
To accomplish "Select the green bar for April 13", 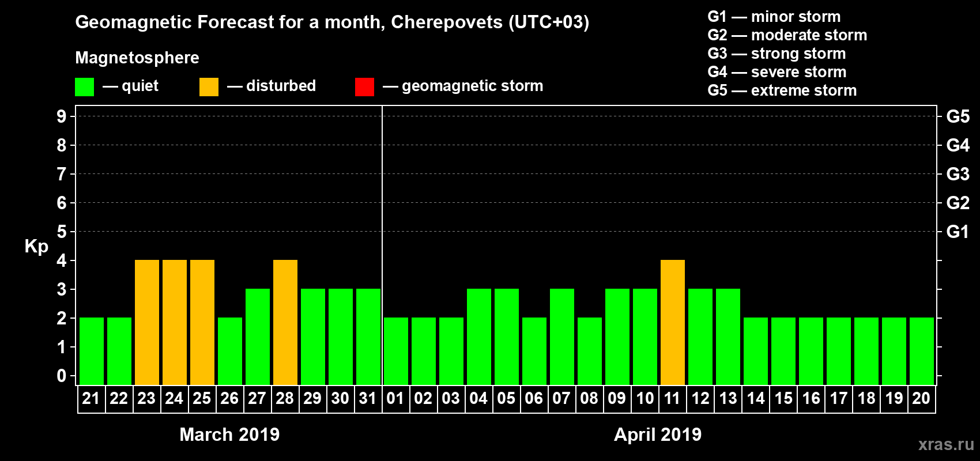I will (728, 337).
